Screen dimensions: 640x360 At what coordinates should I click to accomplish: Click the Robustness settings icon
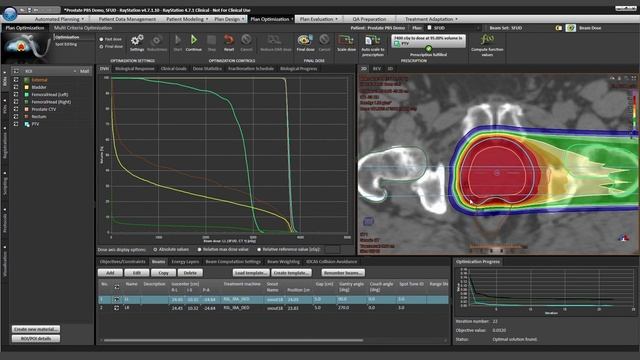pyautogui.click(x=156, y=40)
